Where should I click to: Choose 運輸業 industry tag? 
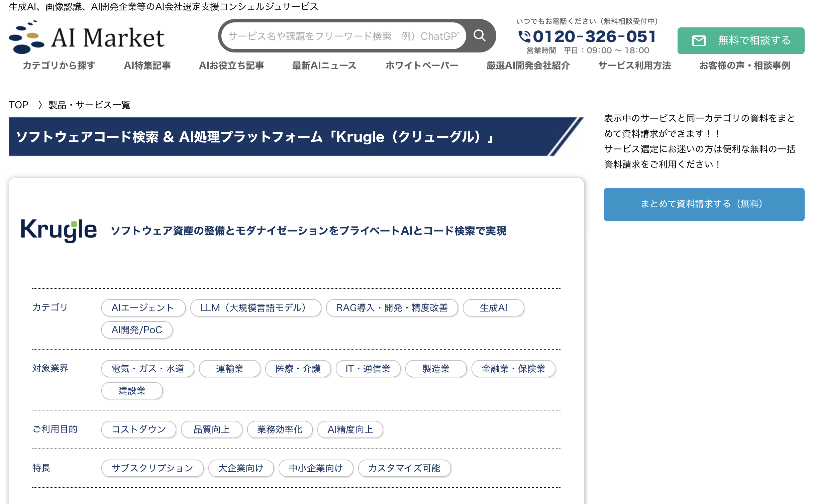229,369
